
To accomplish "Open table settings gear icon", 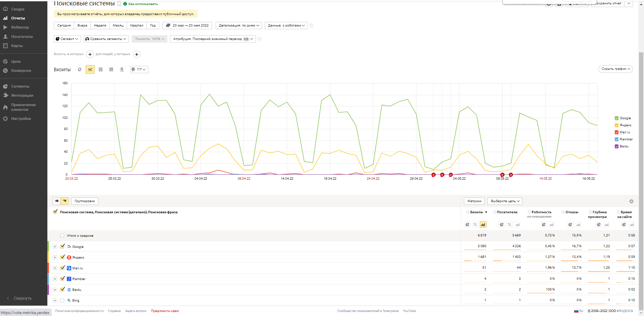I will point(631,201).
